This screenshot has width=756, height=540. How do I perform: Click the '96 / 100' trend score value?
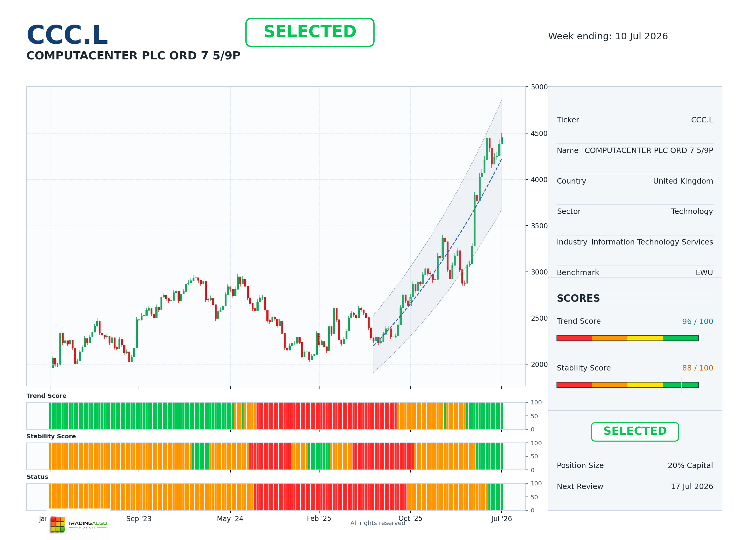[697, 322]
